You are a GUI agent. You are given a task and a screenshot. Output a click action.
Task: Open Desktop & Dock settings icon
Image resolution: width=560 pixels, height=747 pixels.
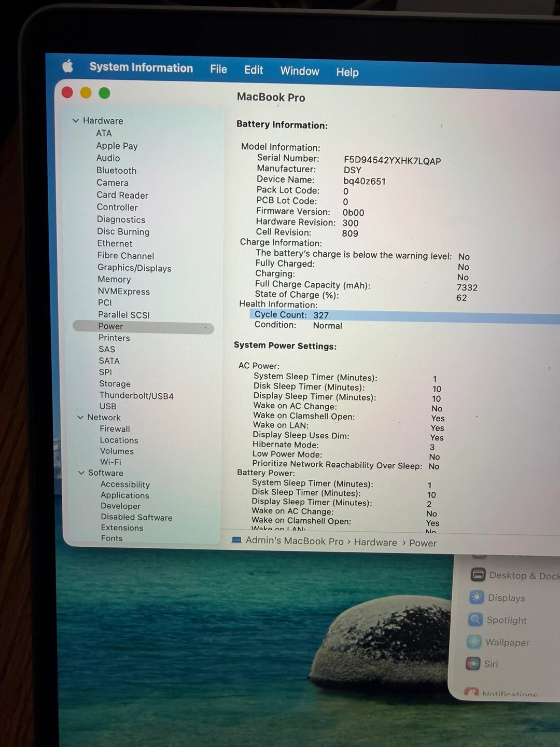pos(478,574)
